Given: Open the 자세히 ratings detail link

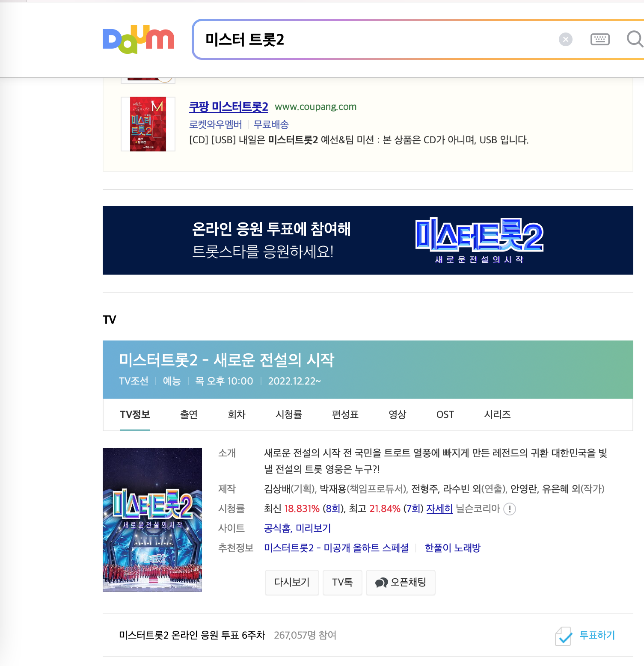Looking at the screenshot, I should (439, 509).
